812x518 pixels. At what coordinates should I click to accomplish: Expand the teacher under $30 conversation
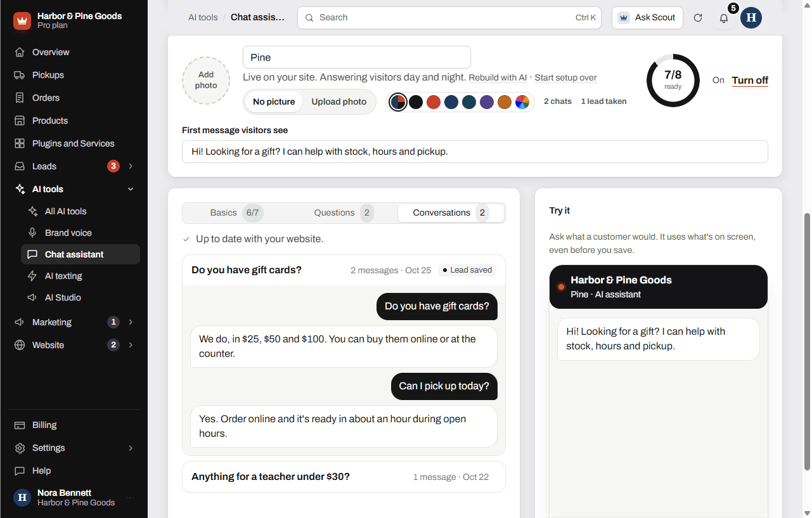344,477
